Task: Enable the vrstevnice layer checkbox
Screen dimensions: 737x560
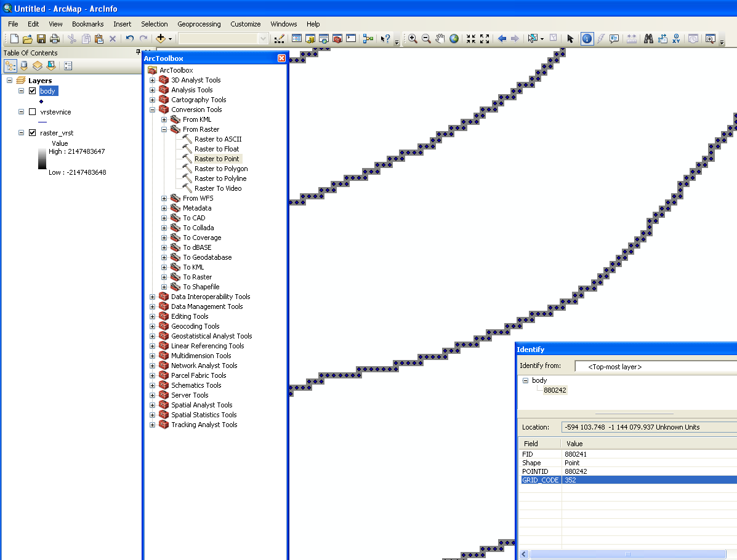Action: 33,112
